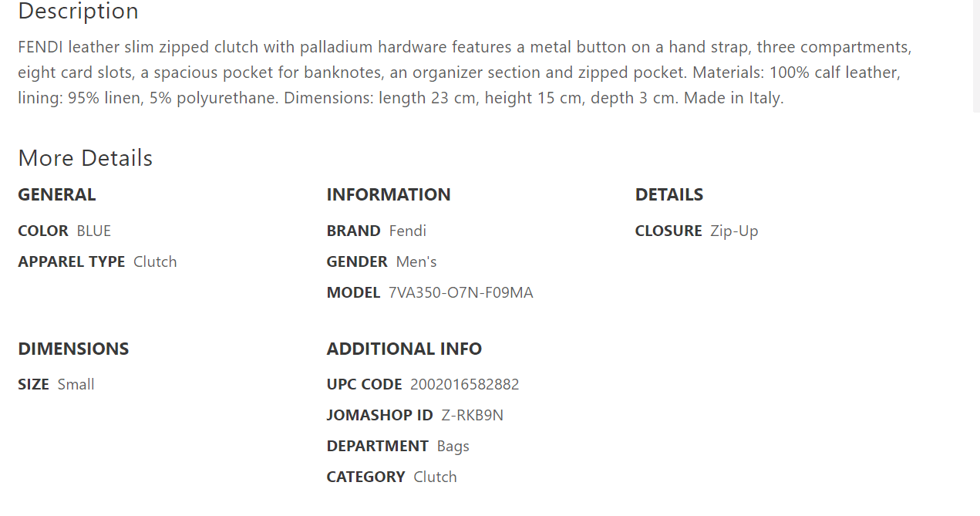The image size is (980, 516).
Task: Click Clutch value beside APPAREL TYPE
Action: (x=155, y=261)
